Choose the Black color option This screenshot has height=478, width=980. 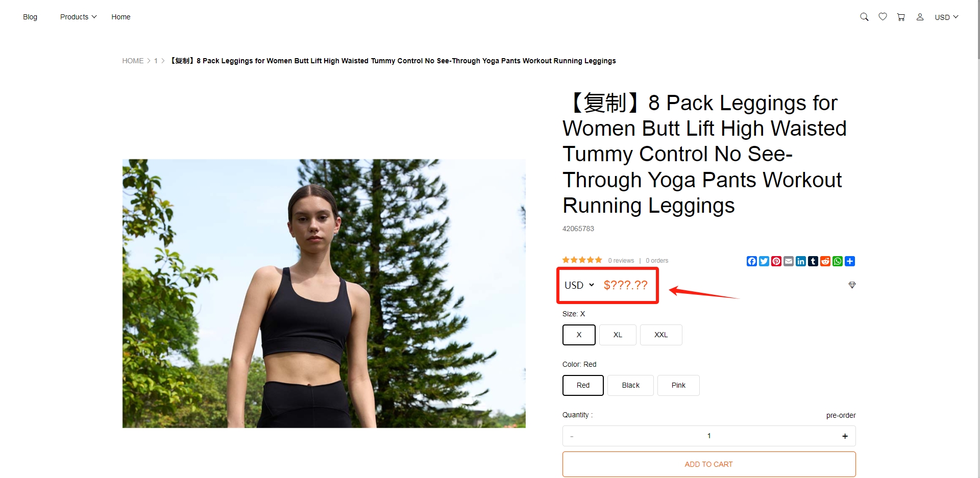coord(630,385)
